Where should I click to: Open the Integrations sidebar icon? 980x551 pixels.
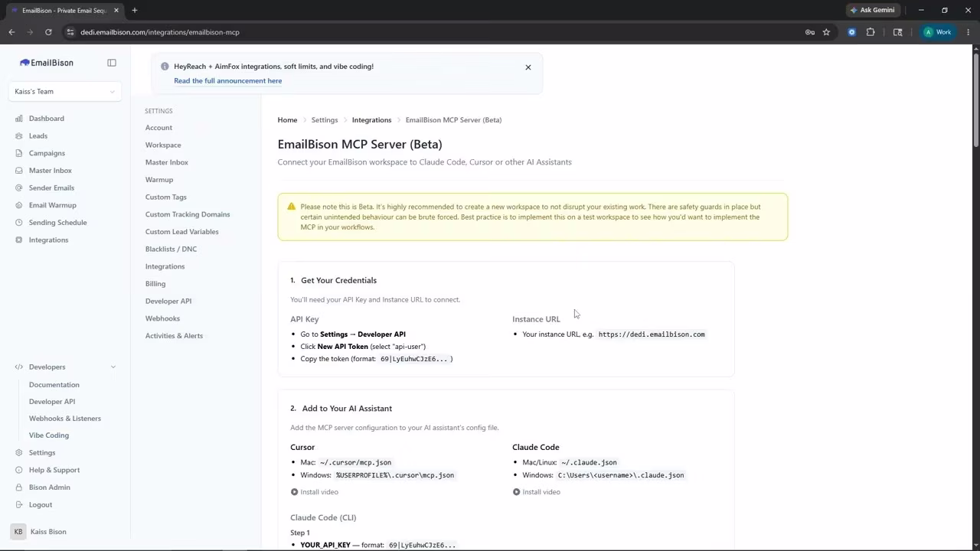click(19, 240)
